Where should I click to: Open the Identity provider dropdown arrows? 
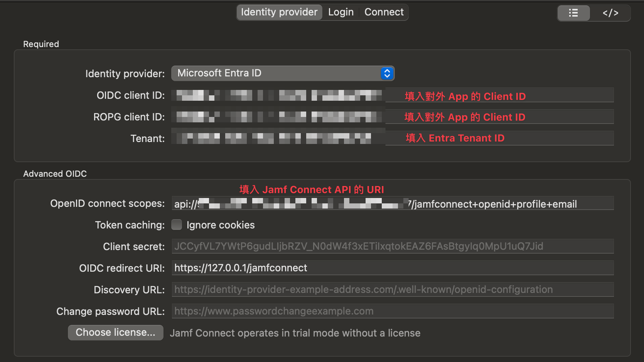click(x=387, y=73)
